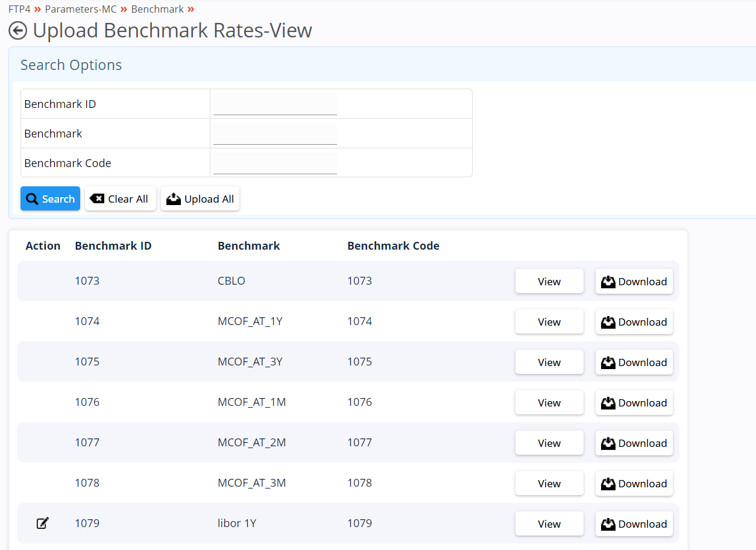Select the MCOF_AT_3Y benchmark name cell
Image resolution: width=756 pixels, height=550 pixels.
coord(250,361)
